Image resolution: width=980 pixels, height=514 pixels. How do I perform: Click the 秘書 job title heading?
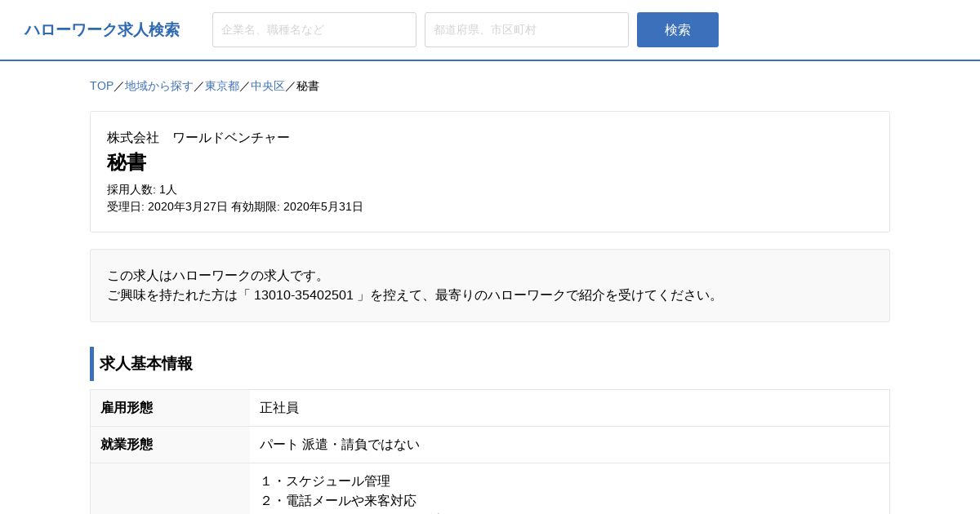pos(127,162)
